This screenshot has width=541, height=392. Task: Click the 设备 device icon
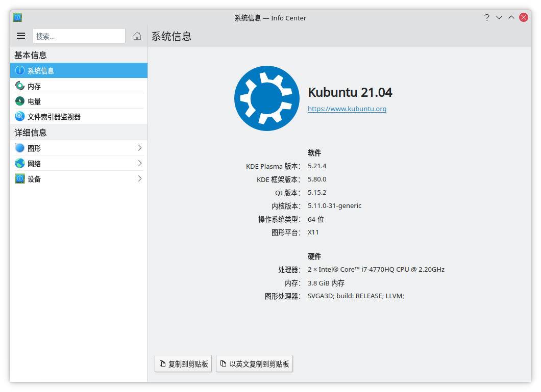pyautogui.click(x=20, y=179)
